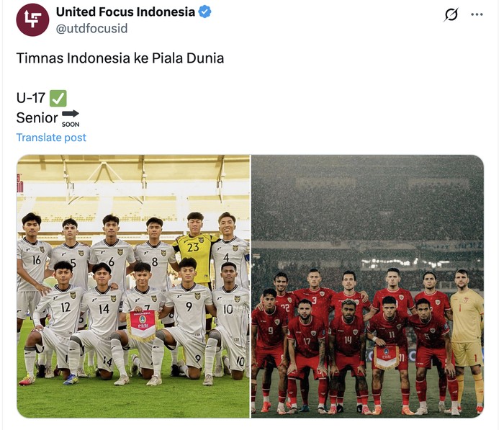Select the 'Timnas Indonesia ke Piala Dunia' text

(120, 58)
